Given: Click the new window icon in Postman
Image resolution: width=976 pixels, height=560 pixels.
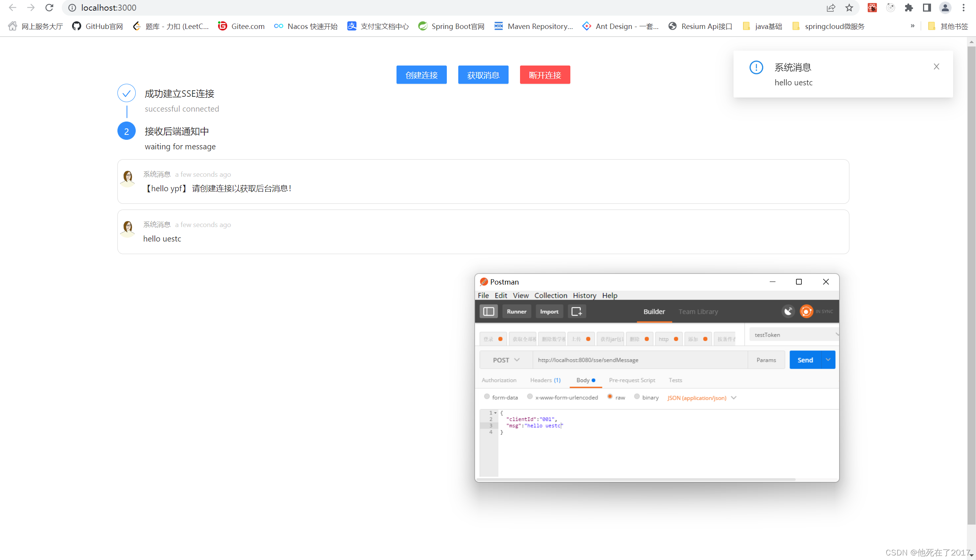Looking at the screenshot, I should coord(576,311).
